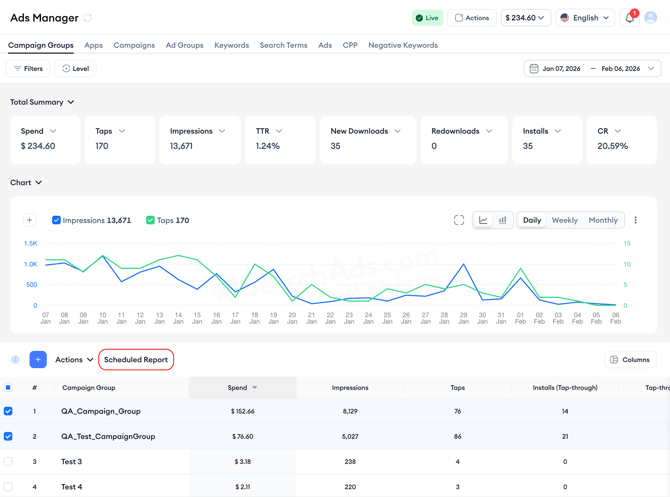Expand chart to fullscreen
The height and width of the screenshot is (497, 670).
(459, 220)
